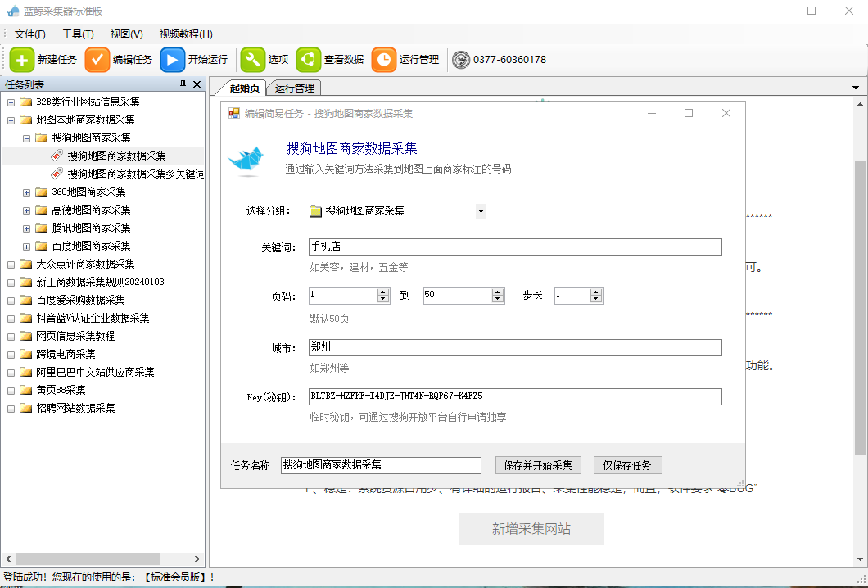Open 选项 via the wrench icon

(253, 60)
